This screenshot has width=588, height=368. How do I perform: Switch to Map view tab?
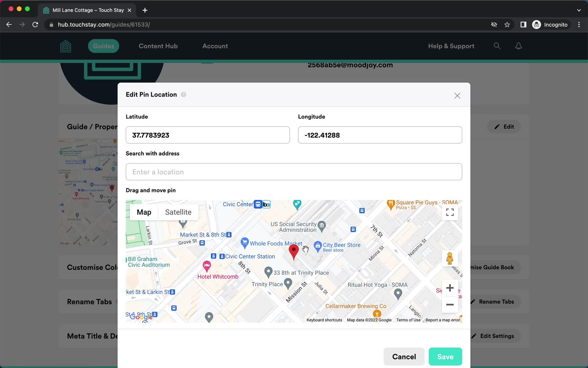[x=144, y=212]
